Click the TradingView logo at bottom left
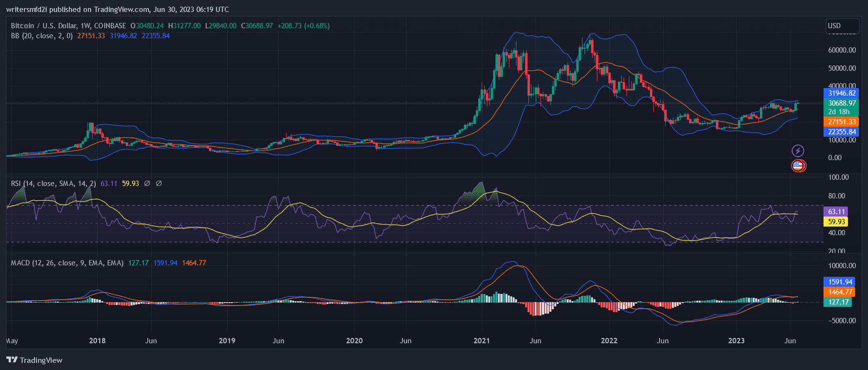Image resolution: width=868 pixels, height=370 pixels. tap(34, 360)
